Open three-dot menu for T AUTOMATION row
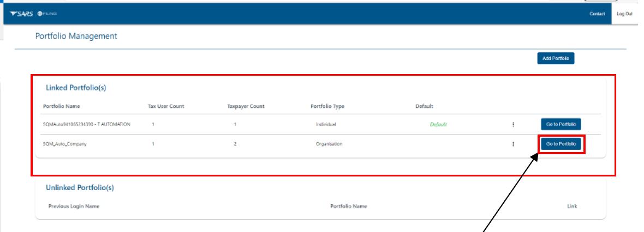 pos(514,125)
